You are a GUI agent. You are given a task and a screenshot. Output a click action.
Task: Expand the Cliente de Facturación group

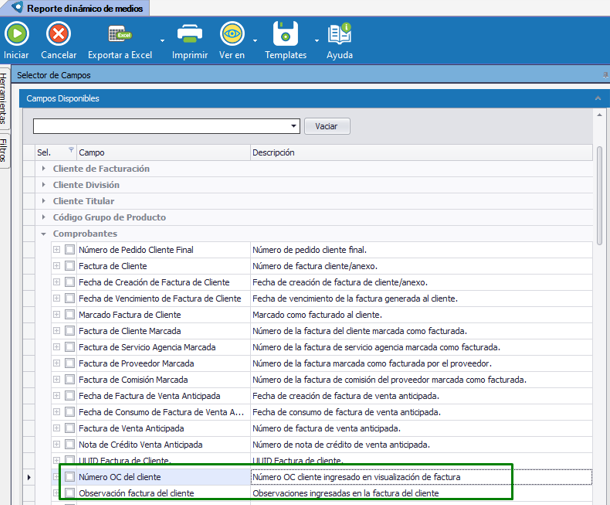pyautogui.click(x=43, y=169)
